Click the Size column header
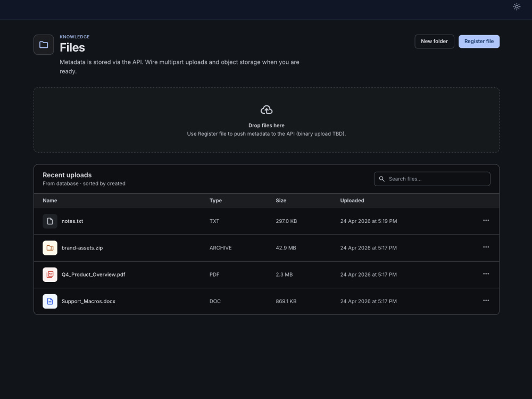Viewport: 532px width, 399px height. 281,201
